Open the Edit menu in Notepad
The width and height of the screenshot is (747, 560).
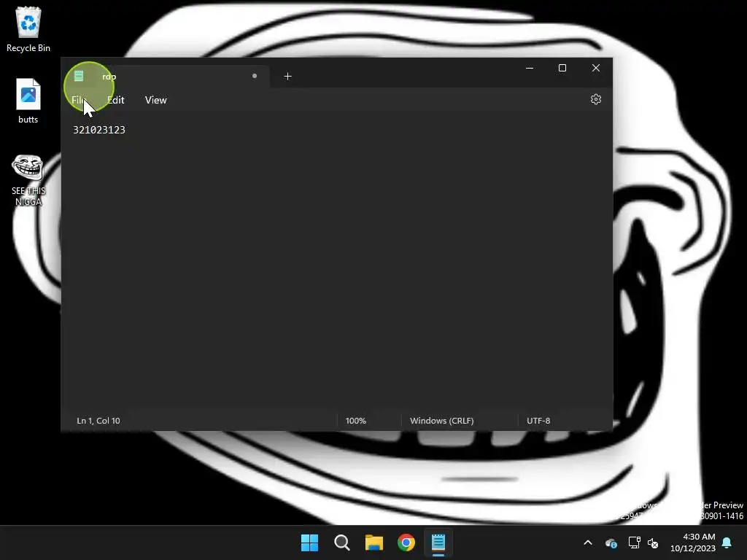[x=116, y=100]
